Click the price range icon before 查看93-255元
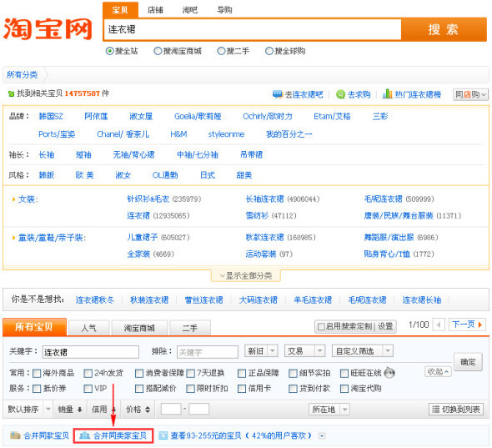 point(163,435)
